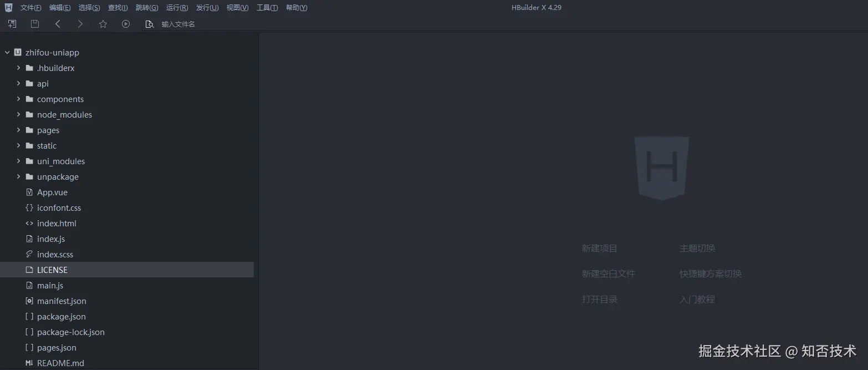Click the App.vue file icon
This screenshot has height=370, width=868.
click(29, 192)
